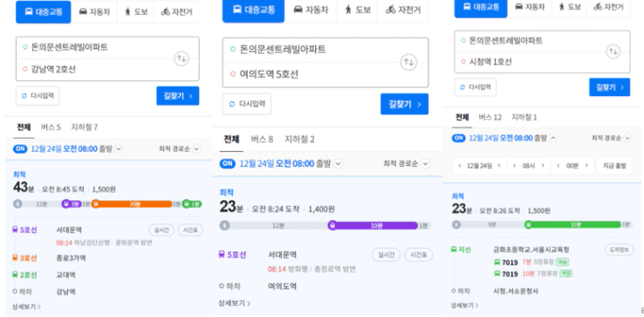The image size is (644, 317).
Task: Open 버스 8 tab in 여의도역 panel
Action: pyautogui.click(x=262, y=140)
